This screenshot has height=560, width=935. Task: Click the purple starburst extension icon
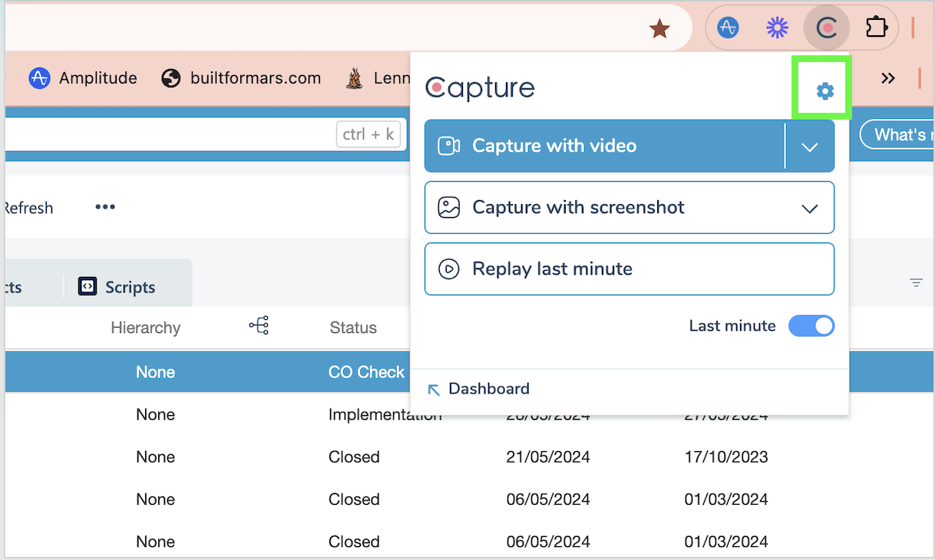777,28
